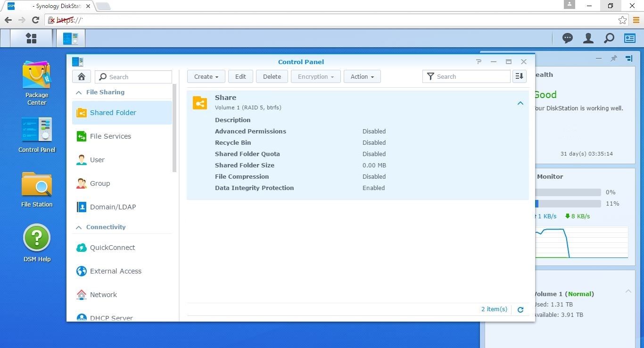This screenshot has width=644, height=348.
Task: Click the Control Panel help question mark
Action: coord(479,62)
